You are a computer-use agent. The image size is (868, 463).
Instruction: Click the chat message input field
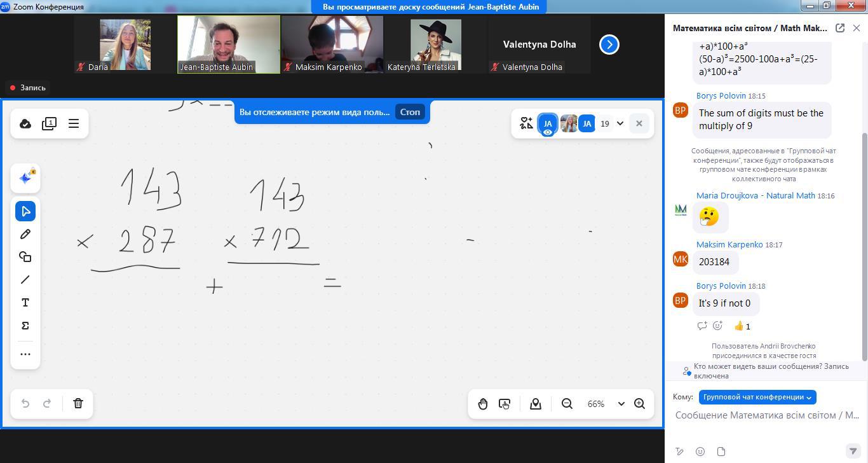click(x=766, y=415)
